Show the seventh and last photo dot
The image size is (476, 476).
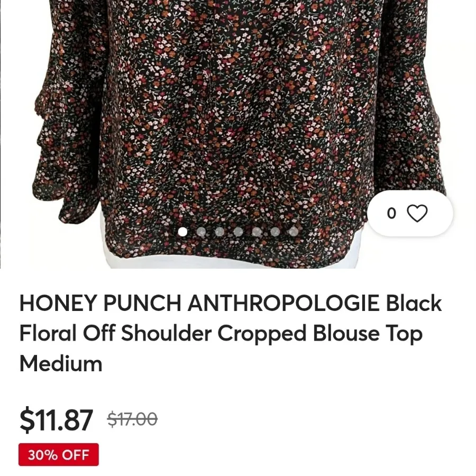pyautogui.click(x=294, y=232)
